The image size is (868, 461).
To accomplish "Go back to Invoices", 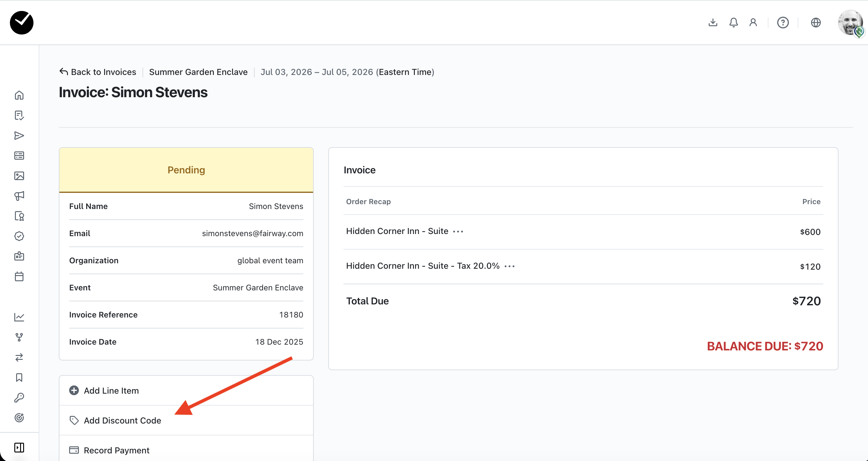I will 98,72.
